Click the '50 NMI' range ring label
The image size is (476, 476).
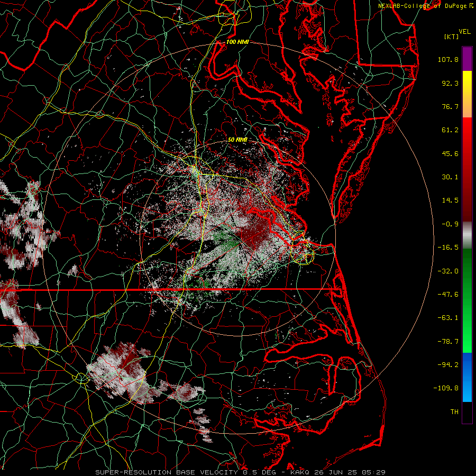(x=237, y=140)
